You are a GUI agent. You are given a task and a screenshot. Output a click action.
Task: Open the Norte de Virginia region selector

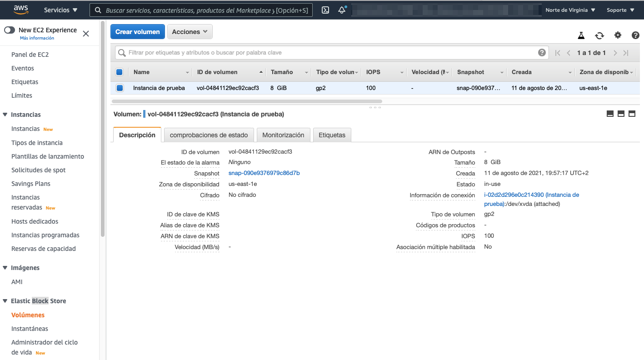(x=570, y=10)
